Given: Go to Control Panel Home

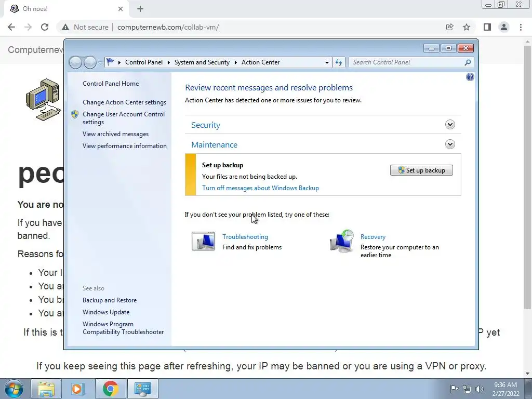Looking at the screenshot, I should click(x=111, y=84).
